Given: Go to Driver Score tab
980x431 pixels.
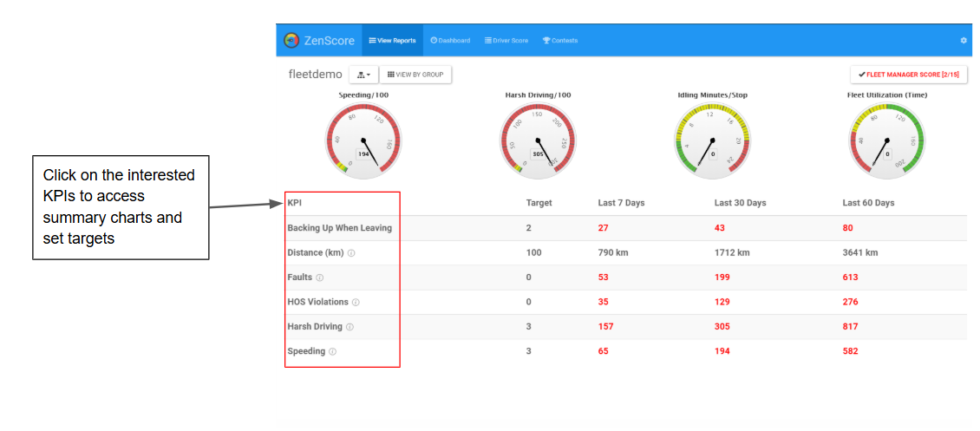Looking at the screenshot, I should (x=506, y=41).
